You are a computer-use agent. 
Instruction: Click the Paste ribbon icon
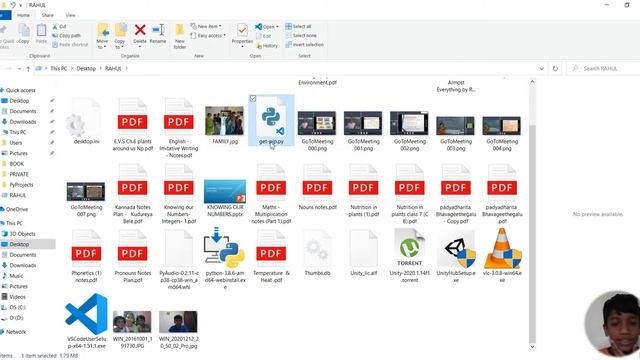point(41,33)
